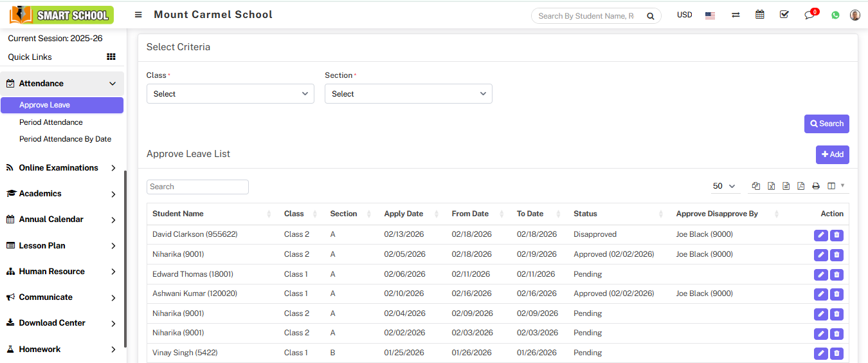The width and height of the screenshot is (868, 363).
Task: Toggle the hamburger sidebar menu
Action: click(138, 15)
